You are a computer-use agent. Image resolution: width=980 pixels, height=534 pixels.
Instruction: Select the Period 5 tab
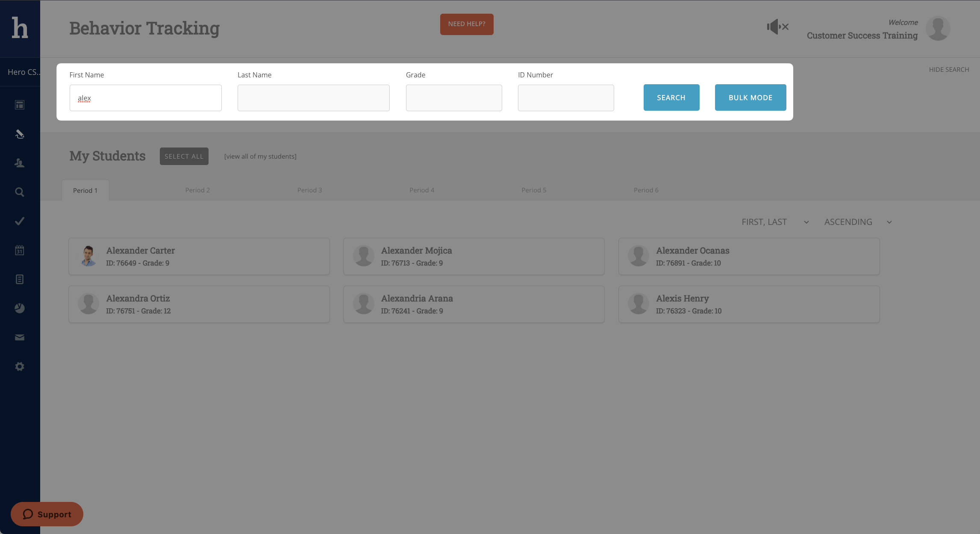pos(533,190)
